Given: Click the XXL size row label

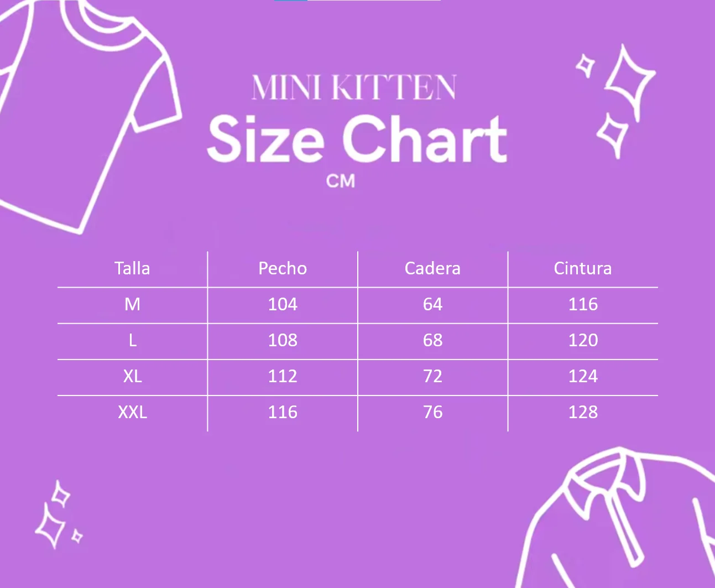Looking at the screenshot, I should point(132,412).
